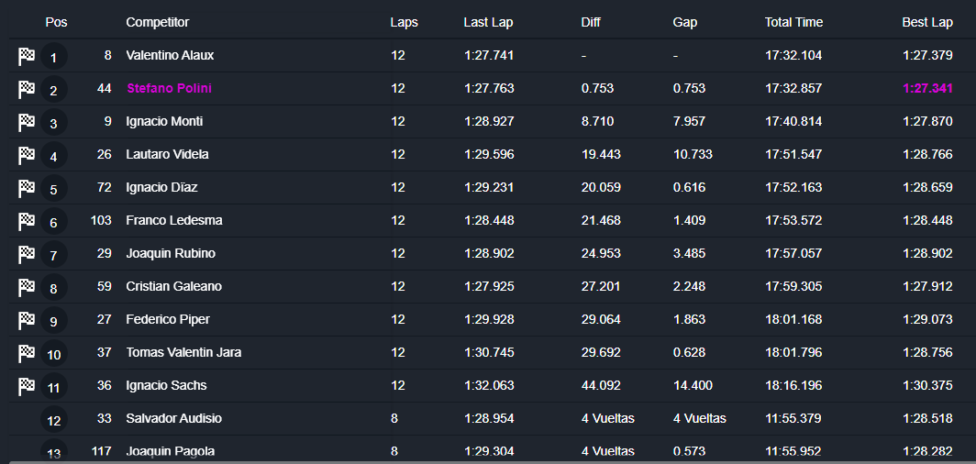The image size is (976, 464).
Task: Click the Last Lap column header
Action: 489,22
